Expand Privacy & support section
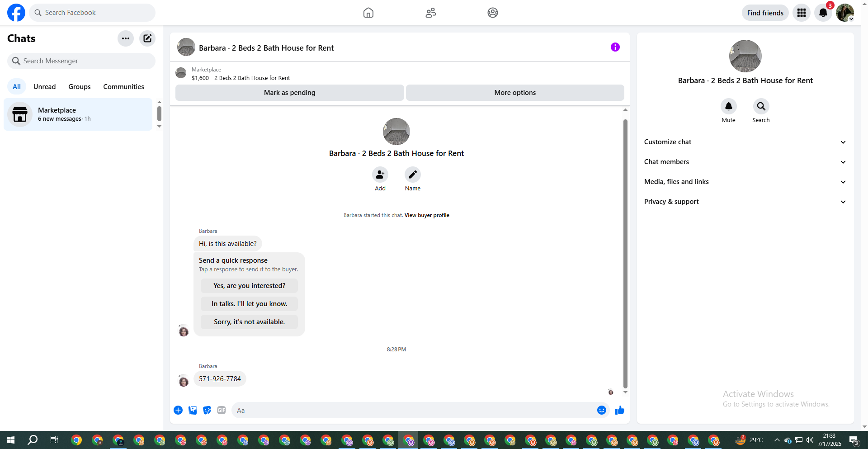This screenshot has width=868, height=449. tap(745, 202)
